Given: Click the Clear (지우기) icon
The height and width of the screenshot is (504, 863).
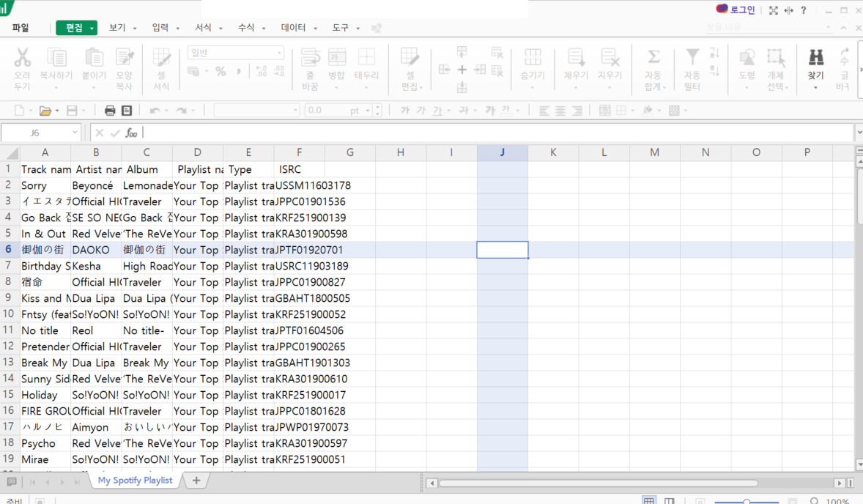Looking at the screenshot, I should pos(610,57).
